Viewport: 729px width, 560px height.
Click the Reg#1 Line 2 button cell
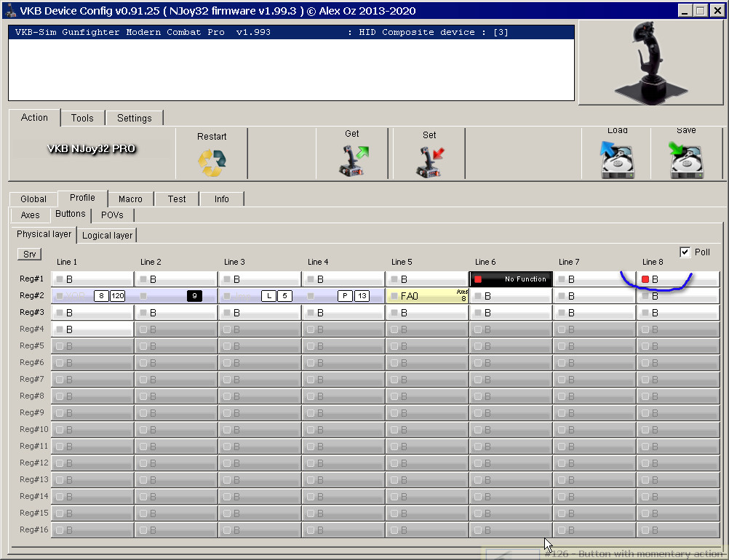click(x=176, y=279)
